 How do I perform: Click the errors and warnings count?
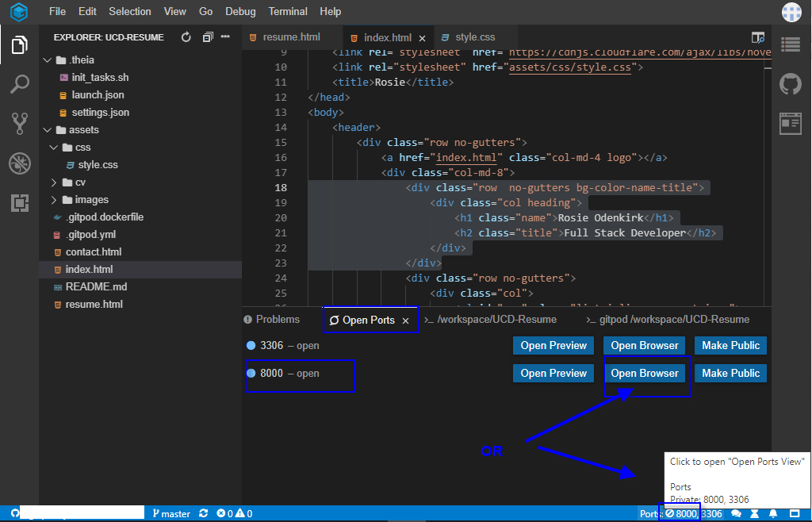234,513
